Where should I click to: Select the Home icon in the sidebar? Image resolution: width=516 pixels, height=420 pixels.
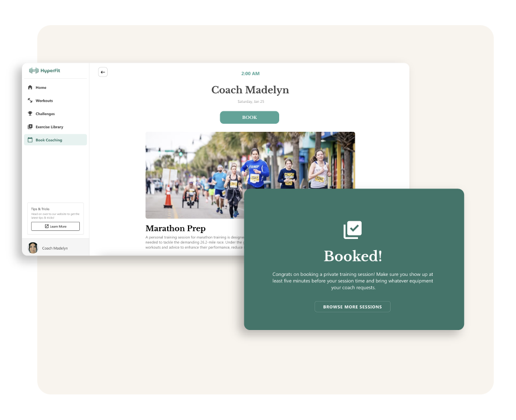pos(30,87)
